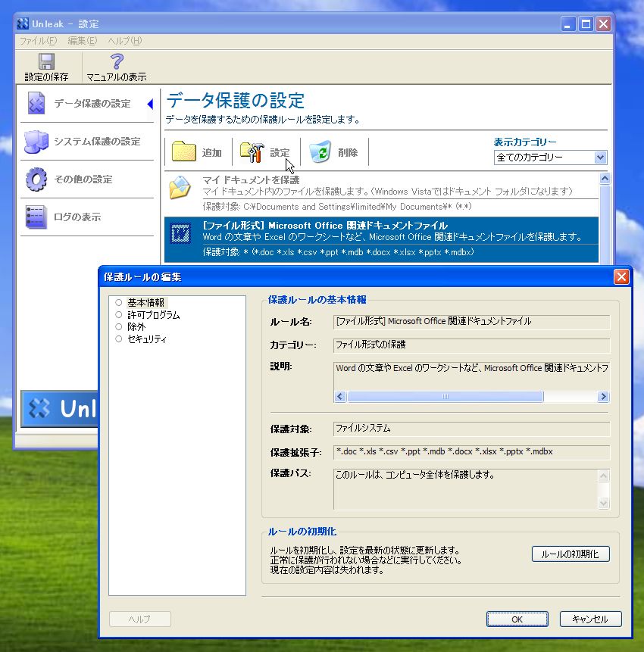Click 説明 scrollbar right arrow
The image size is (644, 652).
pos(603,396)
